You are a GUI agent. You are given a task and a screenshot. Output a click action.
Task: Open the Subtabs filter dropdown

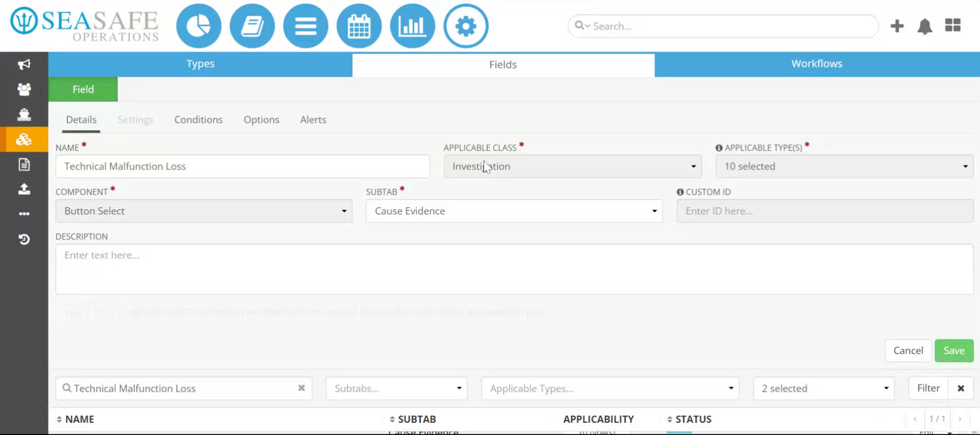click(x=396, y=389)
